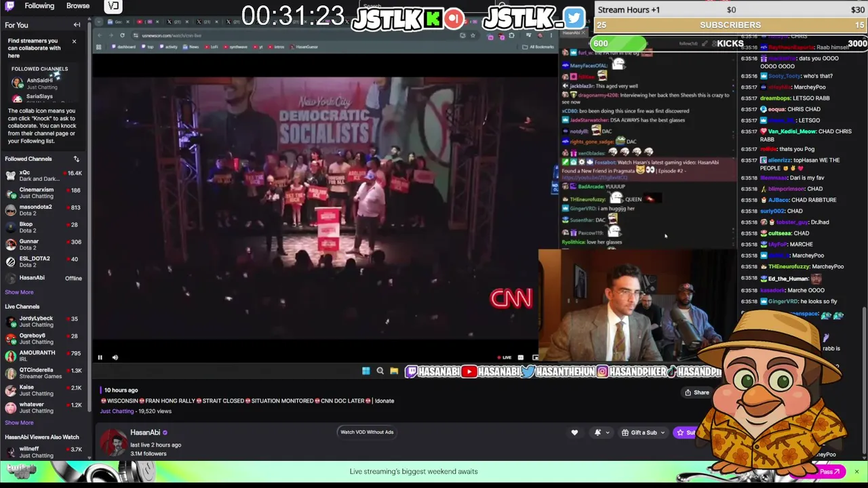Open the HasanGuesr bookmark
The image size is (868, 488).
[x=304, y=47]
